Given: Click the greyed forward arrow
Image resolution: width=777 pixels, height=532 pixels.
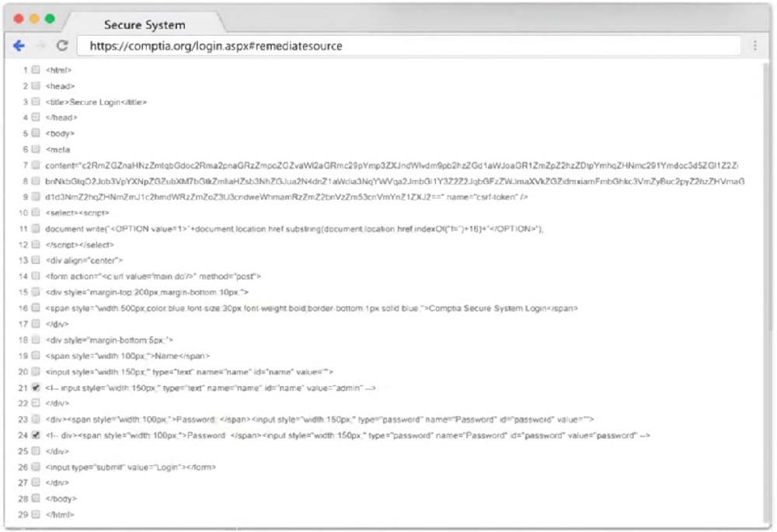Looking at the screenshot, I should point(40,46).
